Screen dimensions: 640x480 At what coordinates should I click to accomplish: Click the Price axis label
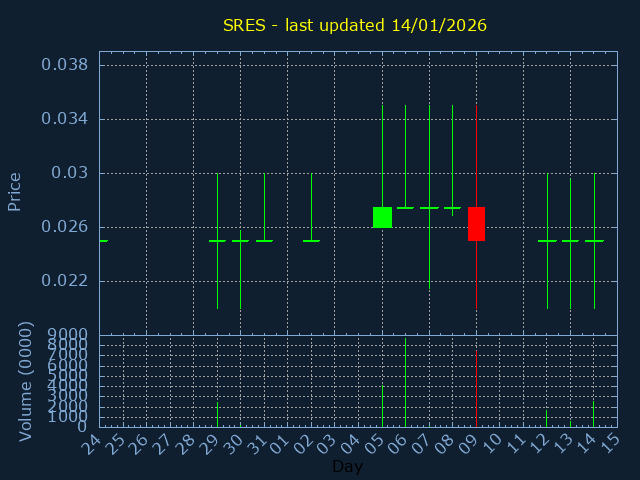(x=15, y=191)
